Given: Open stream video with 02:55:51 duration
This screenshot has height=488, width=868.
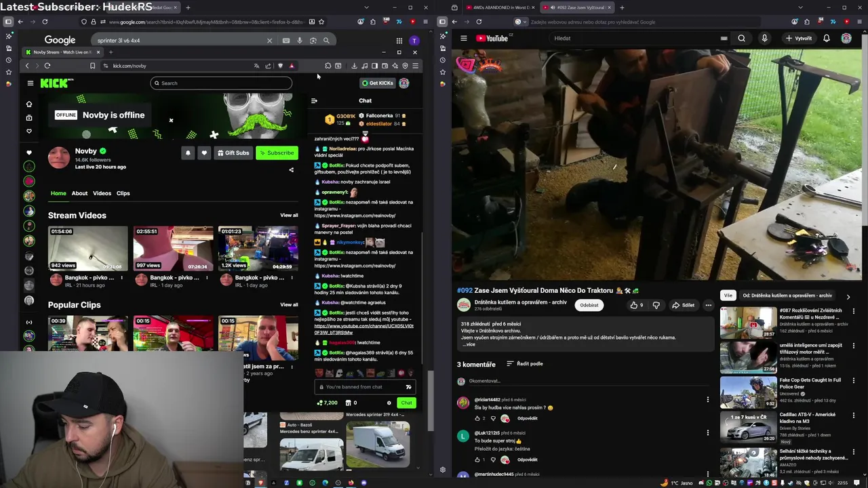Looking at the screenshot, I should pyautogui.click(x=173, y=249).
